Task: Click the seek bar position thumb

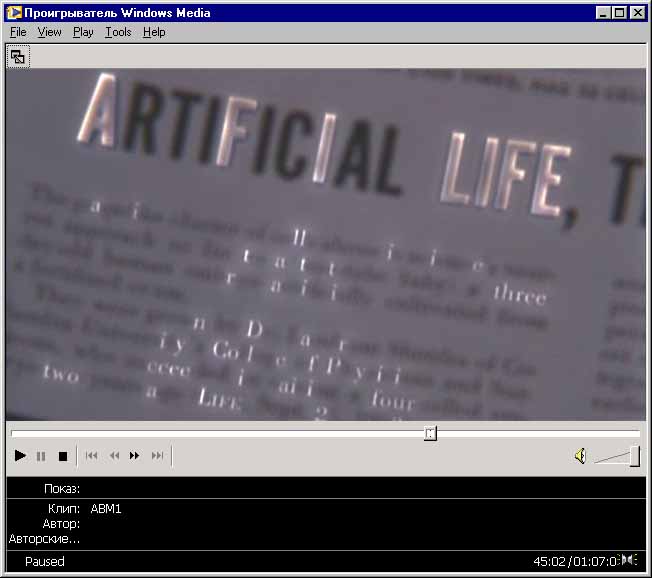Action: point(430,433)
